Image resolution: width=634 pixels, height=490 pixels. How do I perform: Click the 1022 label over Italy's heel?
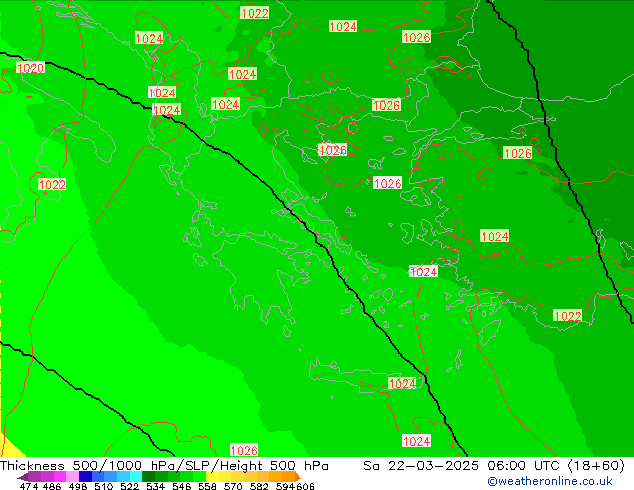[x=52, y=184]
